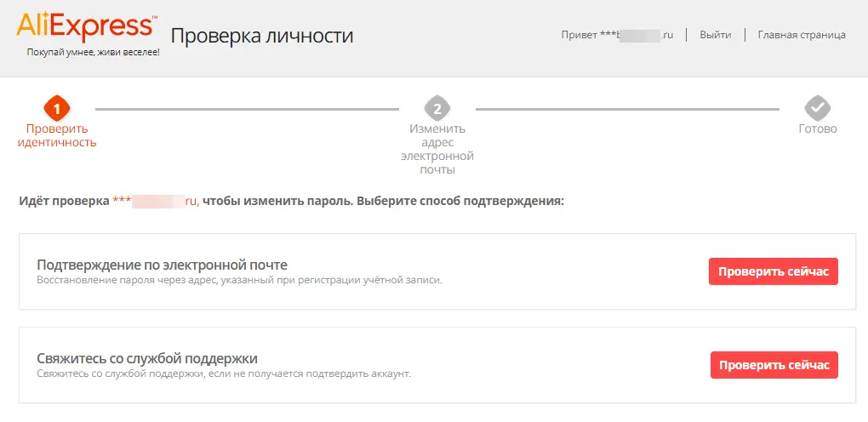Click the Проверка личности page title
Screen dimensions: 868x422
[x=262, y=36]
